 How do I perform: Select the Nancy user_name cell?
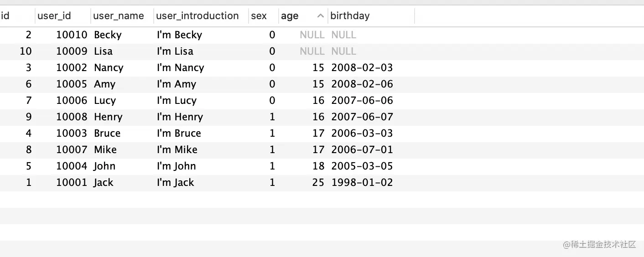pos(109,68)
